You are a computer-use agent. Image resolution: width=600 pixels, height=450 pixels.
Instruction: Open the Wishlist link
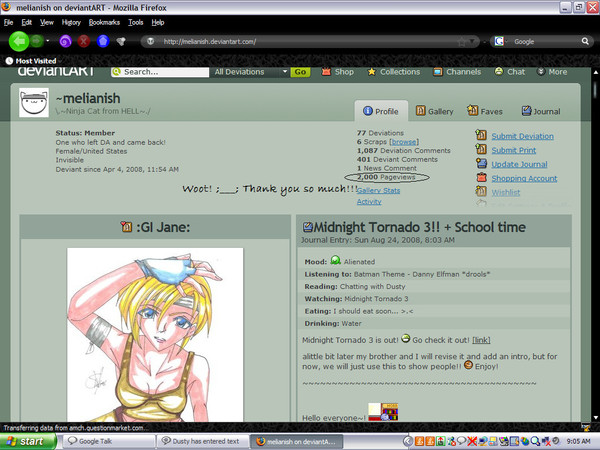pos(505,192)
